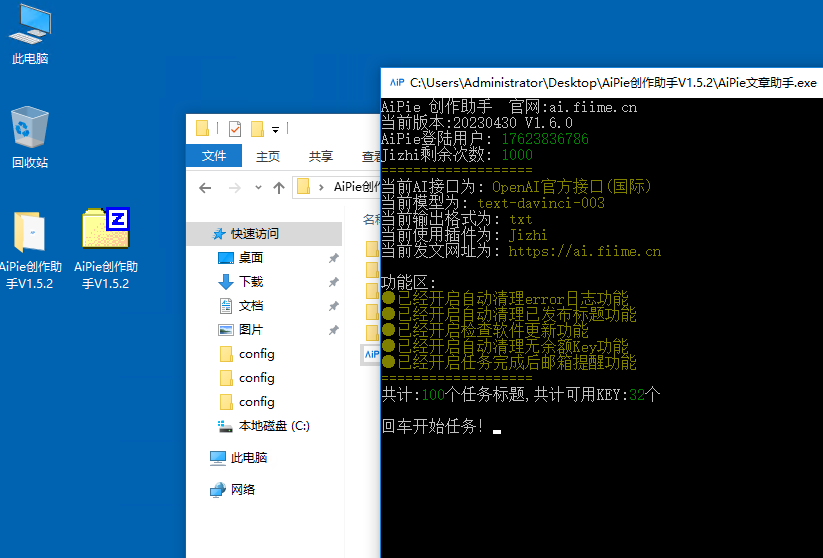Open 文档 in the navigation pane
The image size is (823, 558).
point(250,306)
